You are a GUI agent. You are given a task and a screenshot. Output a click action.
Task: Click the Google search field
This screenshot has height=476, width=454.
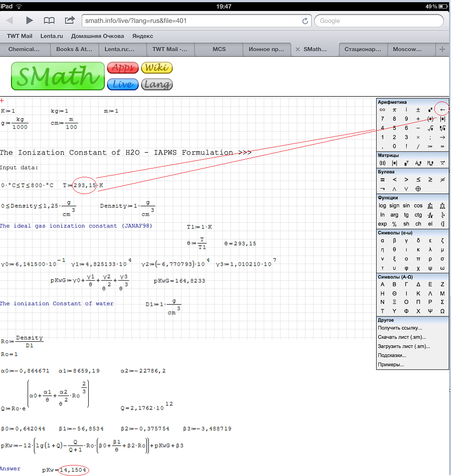coord(378,20)
